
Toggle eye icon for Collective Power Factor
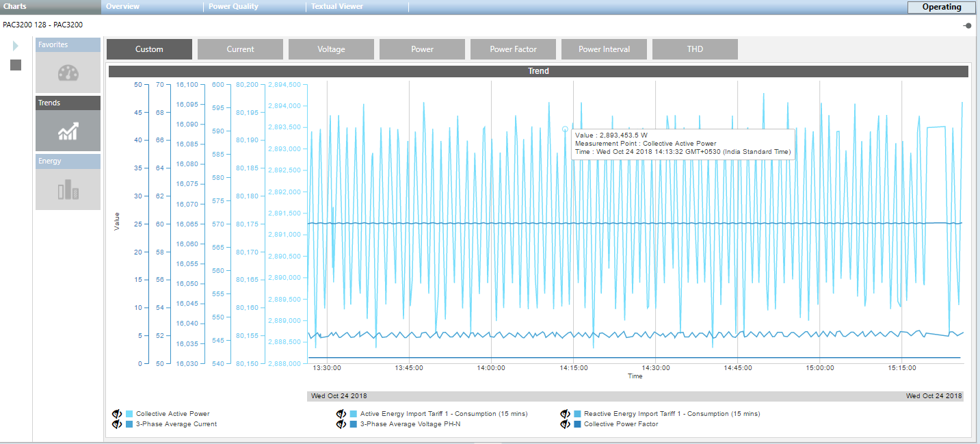coord(565,424)
